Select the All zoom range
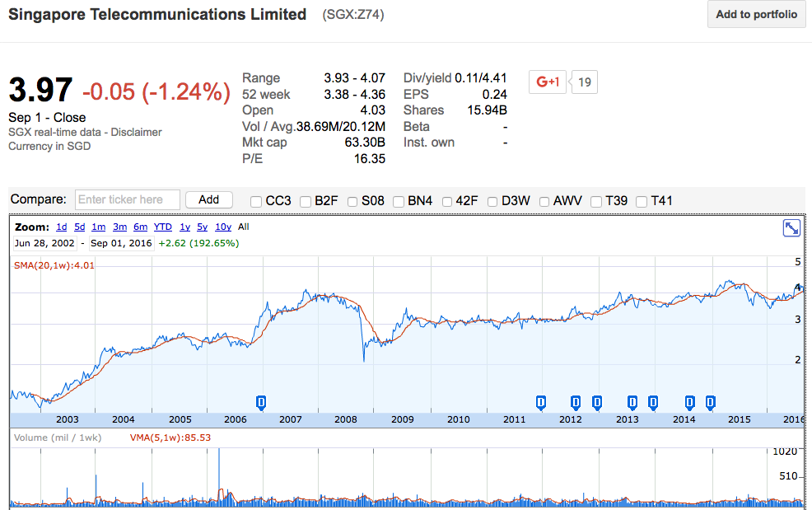The width and height of the screenshot is (812, 510). tap(243, 227)
